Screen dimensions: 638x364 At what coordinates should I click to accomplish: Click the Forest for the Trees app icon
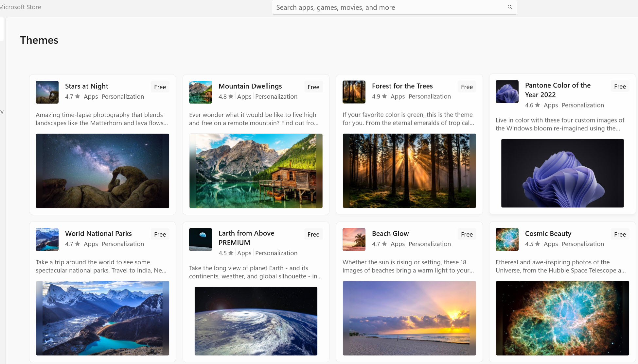click(354, 92)
